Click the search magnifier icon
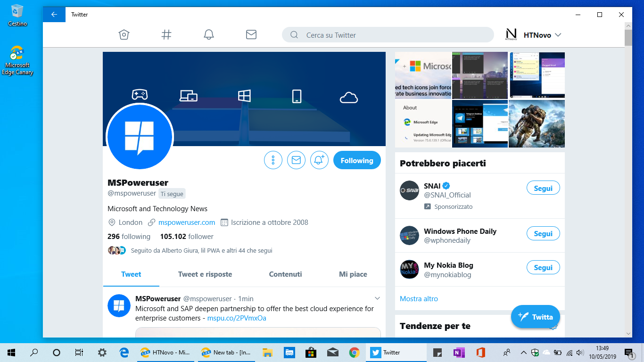The height and width of the screenshot is (362, 644). pyautogui.click(x=294, y=35)
